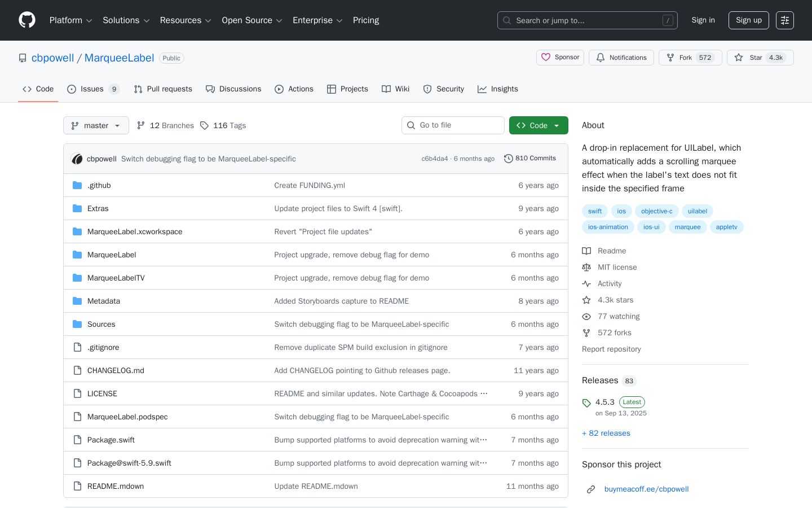812x508 pixels.
Task: Select the swift topic tag
Action: coord(595,211)
